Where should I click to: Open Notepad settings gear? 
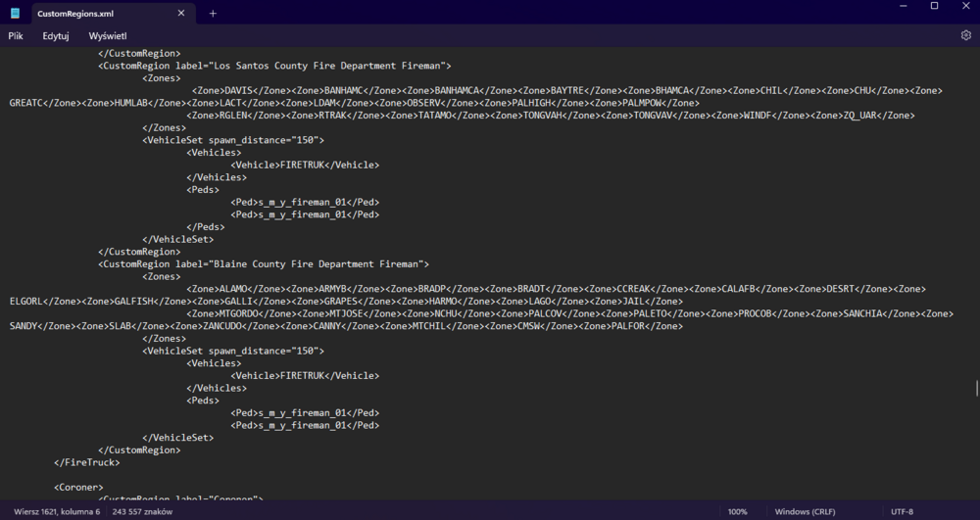pyautogui.click(x=965, y=35)
